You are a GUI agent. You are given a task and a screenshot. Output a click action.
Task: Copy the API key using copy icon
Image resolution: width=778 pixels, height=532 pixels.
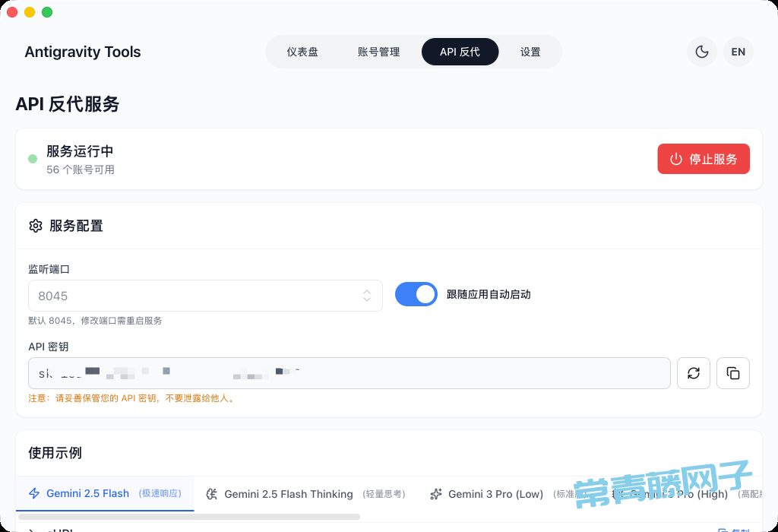coord(732,373)
